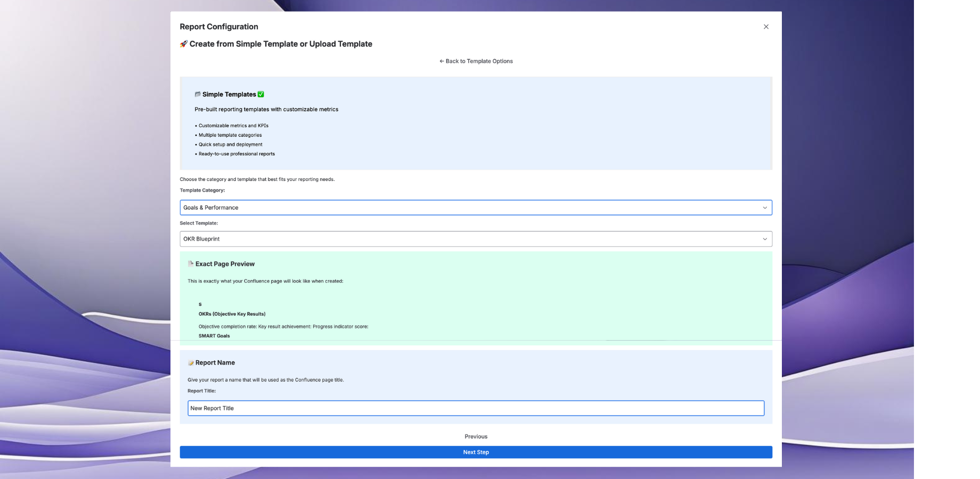Screen dimensions: 980x479
Task: Click the chevron arrow in Template Category field
Action: pyautogui.click(x=765, y=208)
